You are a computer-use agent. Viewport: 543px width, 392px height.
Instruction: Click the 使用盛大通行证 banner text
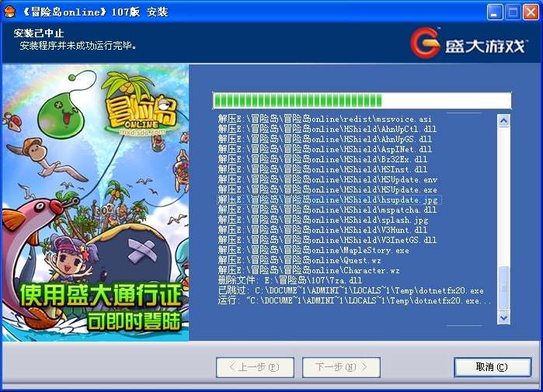click(101, 295)
